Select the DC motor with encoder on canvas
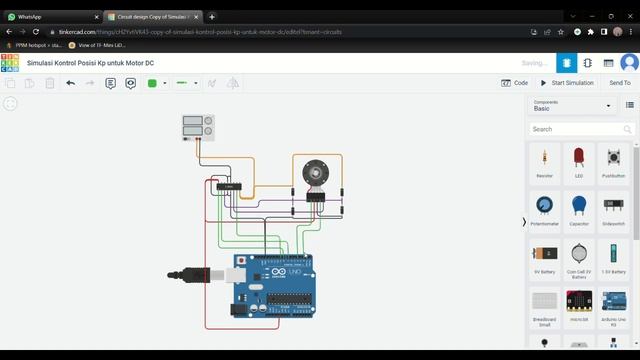This screenshot has width=640, height=360. (316, 180)
